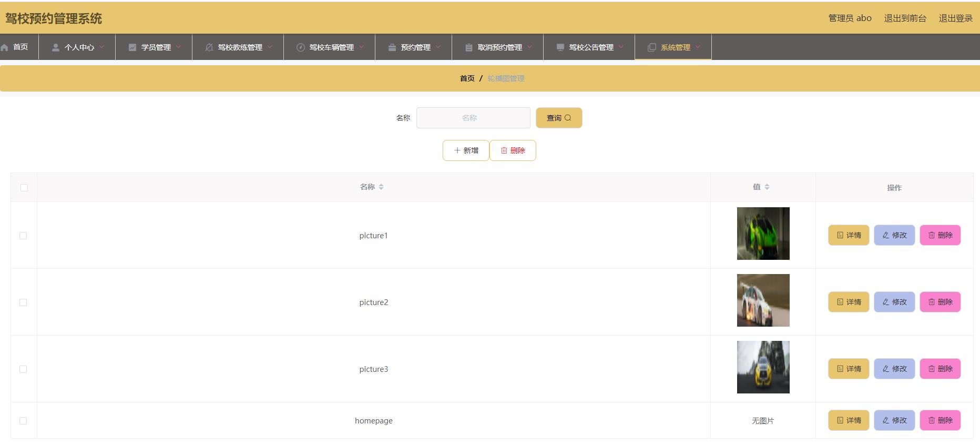980x445 pixels.
Task: Expand the 个人中心 dropdown arrow
Action: [x=101, y=47]
